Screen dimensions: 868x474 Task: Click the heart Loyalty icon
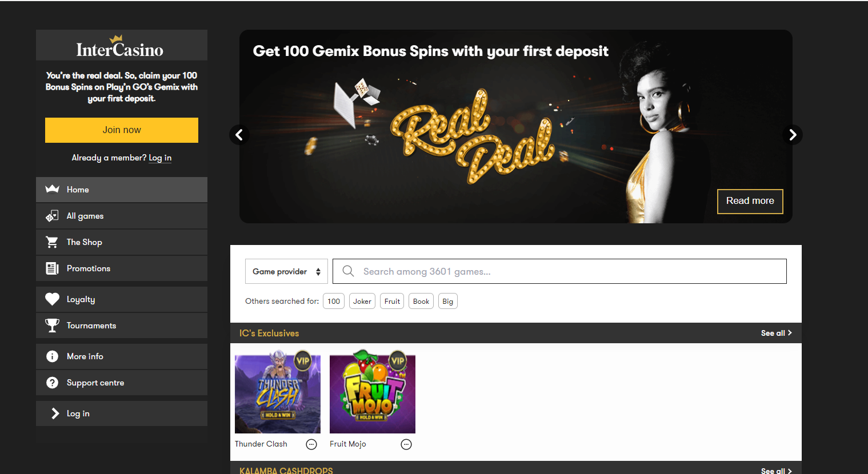tap(52, 299)
